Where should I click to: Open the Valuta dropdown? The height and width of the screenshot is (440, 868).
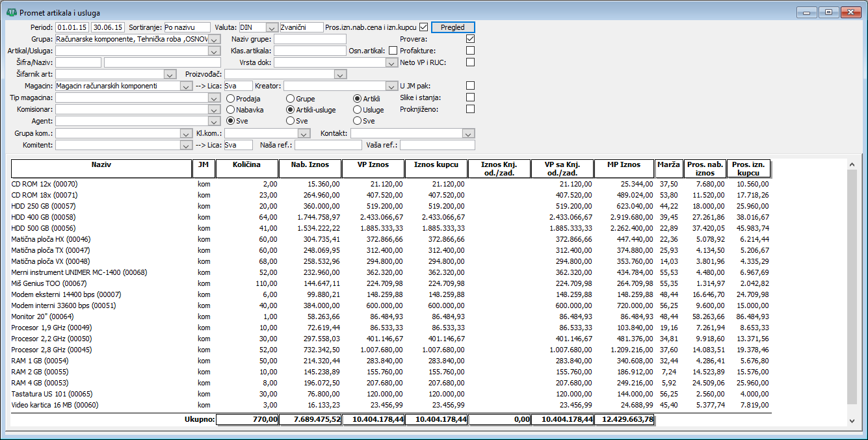click(x=272, y=27)
